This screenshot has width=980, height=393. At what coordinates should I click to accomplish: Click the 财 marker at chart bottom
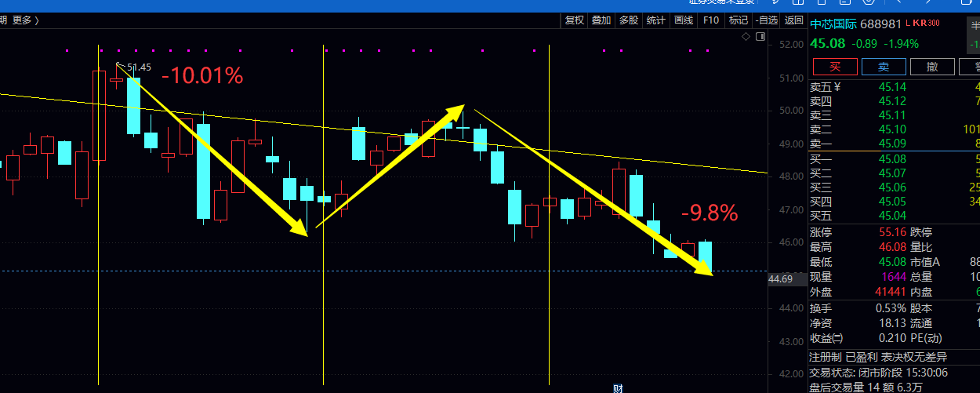point(618,388)
